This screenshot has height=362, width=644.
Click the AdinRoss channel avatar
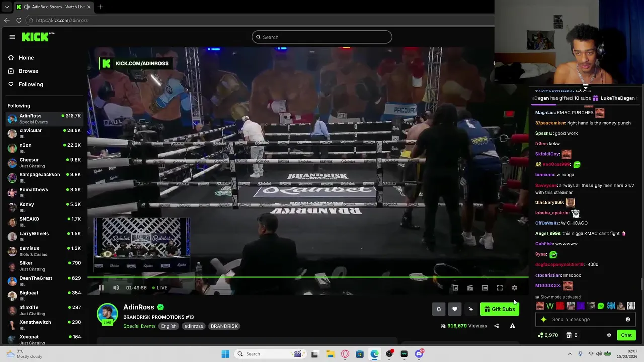pyautogui.click(x=107, y=314)
